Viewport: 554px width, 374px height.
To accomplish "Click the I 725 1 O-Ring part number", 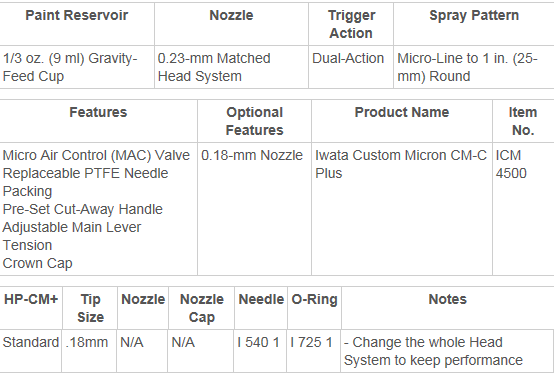I will tap(311, 342).
